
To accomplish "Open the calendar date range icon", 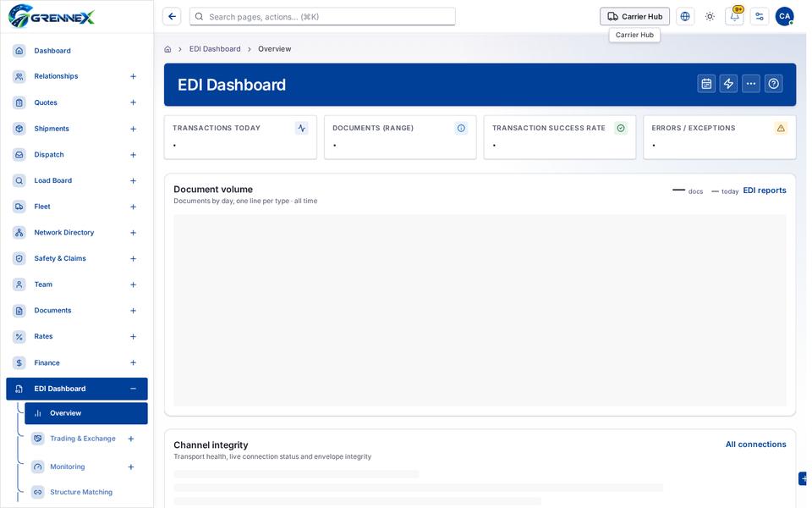I will [x=706, y=84].
